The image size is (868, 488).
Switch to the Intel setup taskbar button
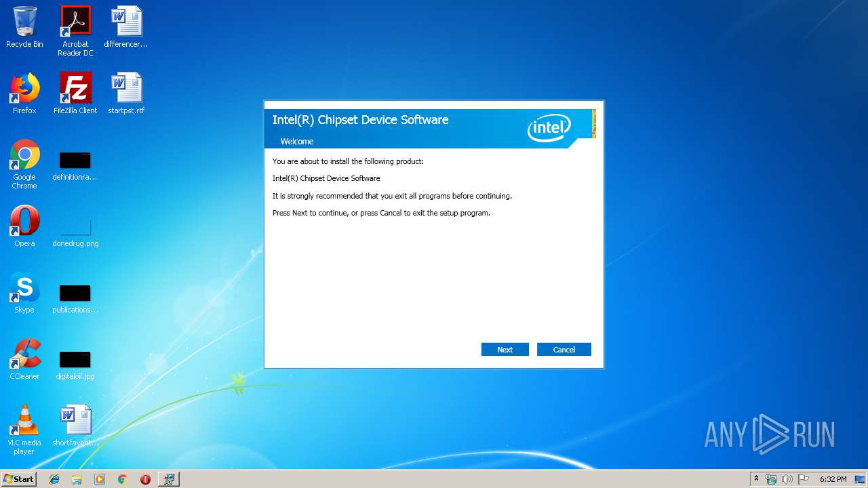[168, 479]
